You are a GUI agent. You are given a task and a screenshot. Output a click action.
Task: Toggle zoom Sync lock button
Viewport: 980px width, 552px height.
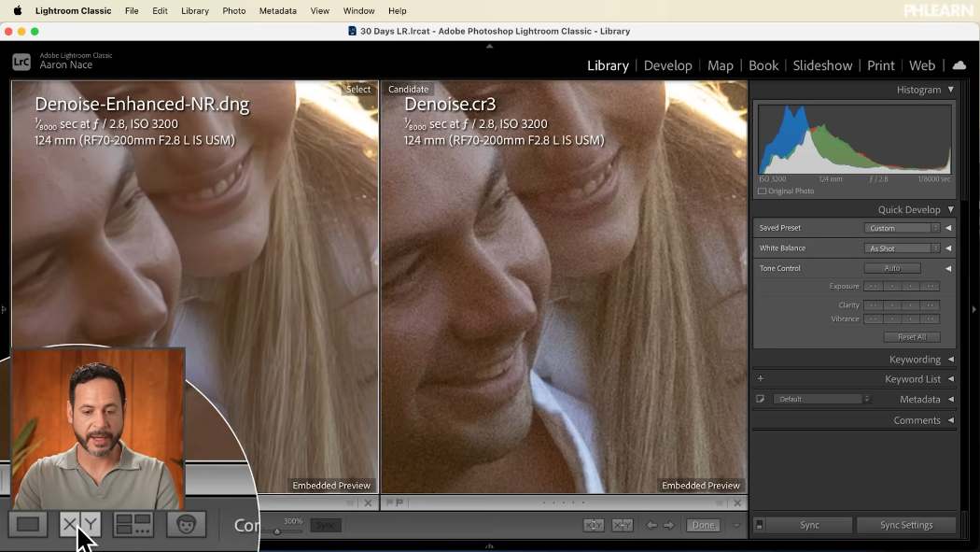click(325, 525)
